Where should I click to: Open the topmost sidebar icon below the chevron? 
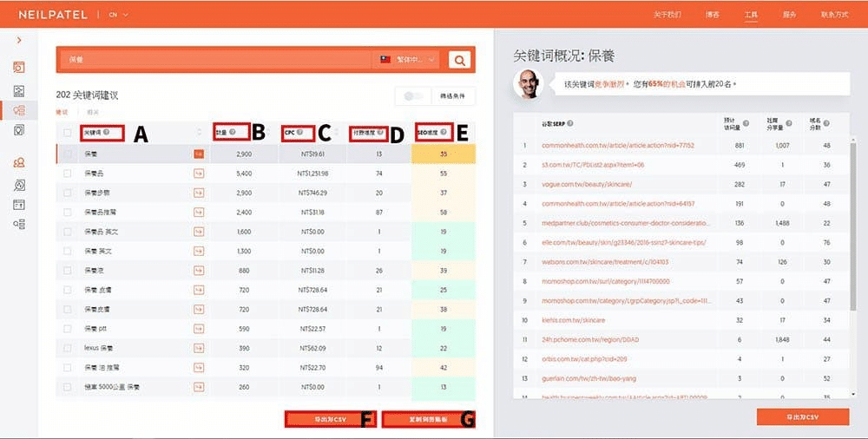pyautogui.click(x=19, y=68)
